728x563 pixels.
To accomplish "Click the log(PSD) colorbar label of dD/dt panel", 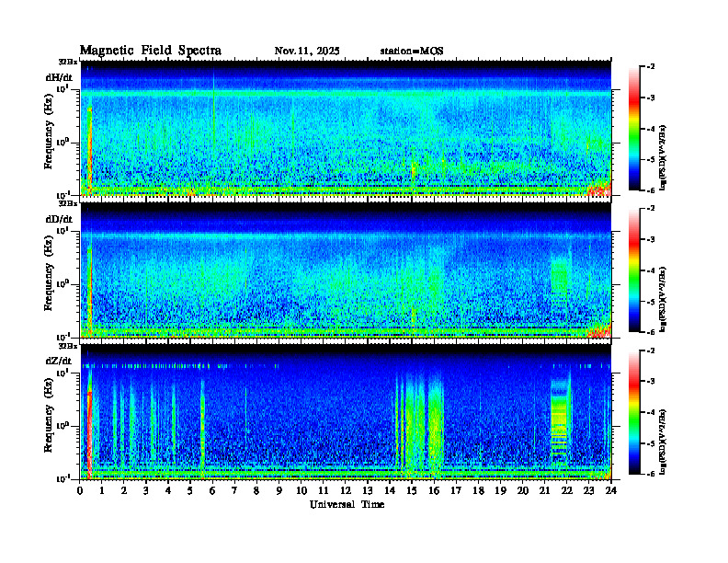I will (664, 299).
